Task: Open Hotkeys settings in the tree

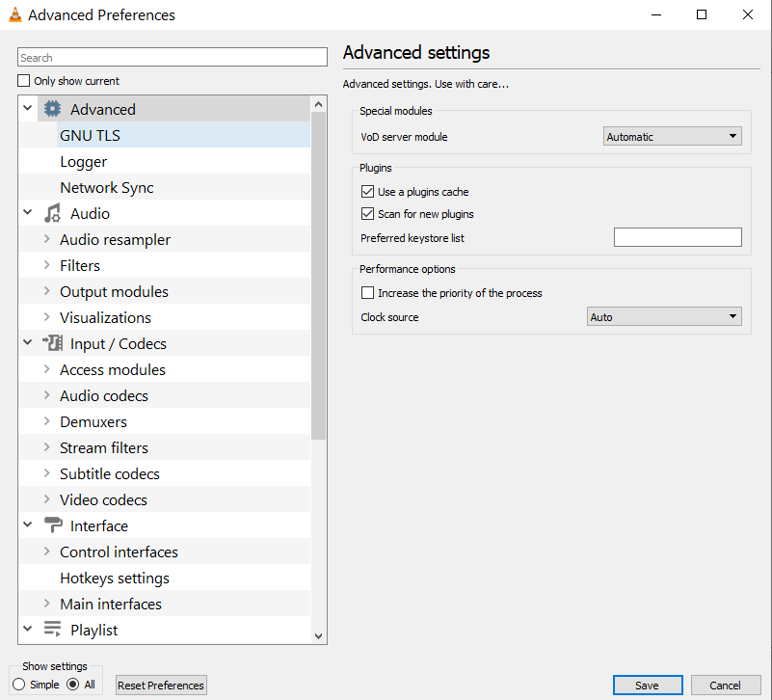Action: click(x=115, y=578)
